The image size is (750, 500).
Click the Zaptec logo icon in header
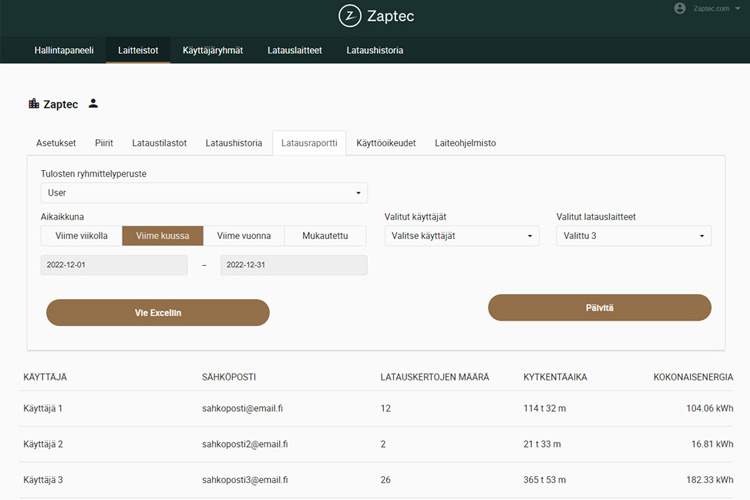[x=350, y=16]
